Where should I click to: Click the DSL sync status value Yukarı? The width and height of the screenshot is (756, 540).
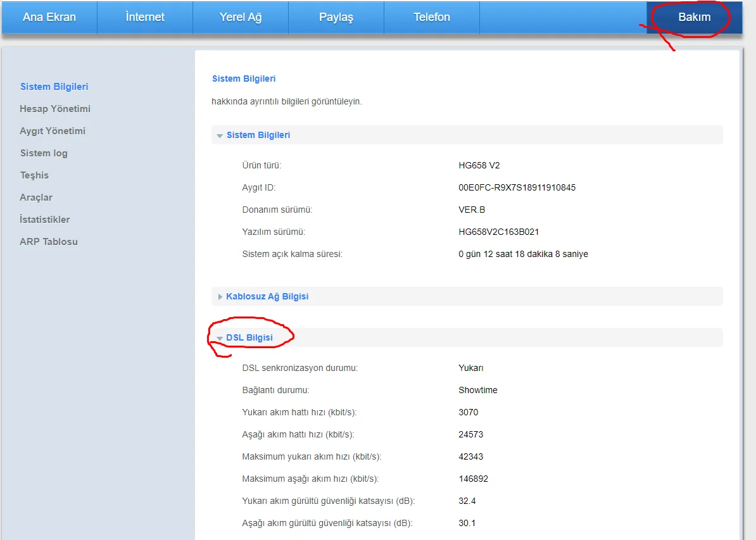tap(471, 368)
